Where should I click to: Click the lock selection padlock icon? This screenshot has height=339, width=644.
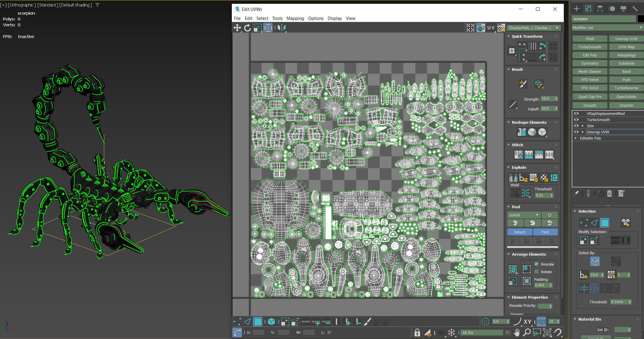(417, 333)
